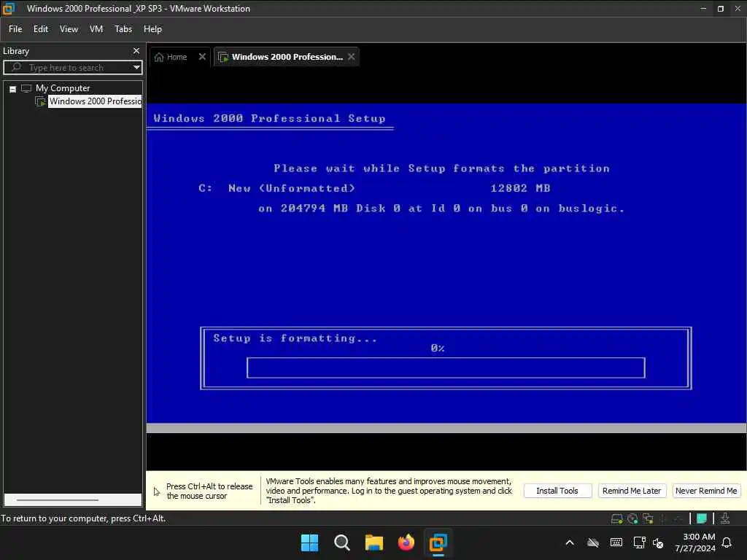This screenshot has width=747, height=560.
Task: Click the VMware Workstation title bar logo
Action: [9, 9]
